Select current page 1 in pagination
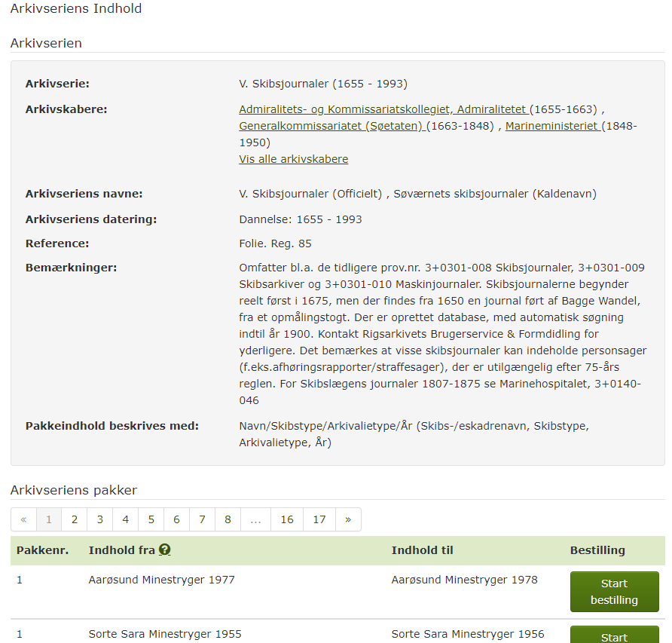Viewport: 672px width, 643px height. coord(49,519)
